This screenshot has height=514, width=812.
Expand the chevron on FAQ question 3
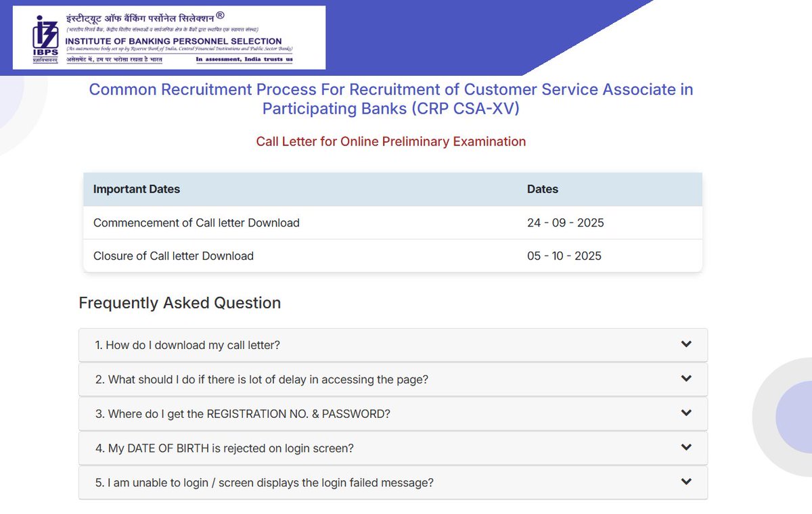tap(686, 413)
